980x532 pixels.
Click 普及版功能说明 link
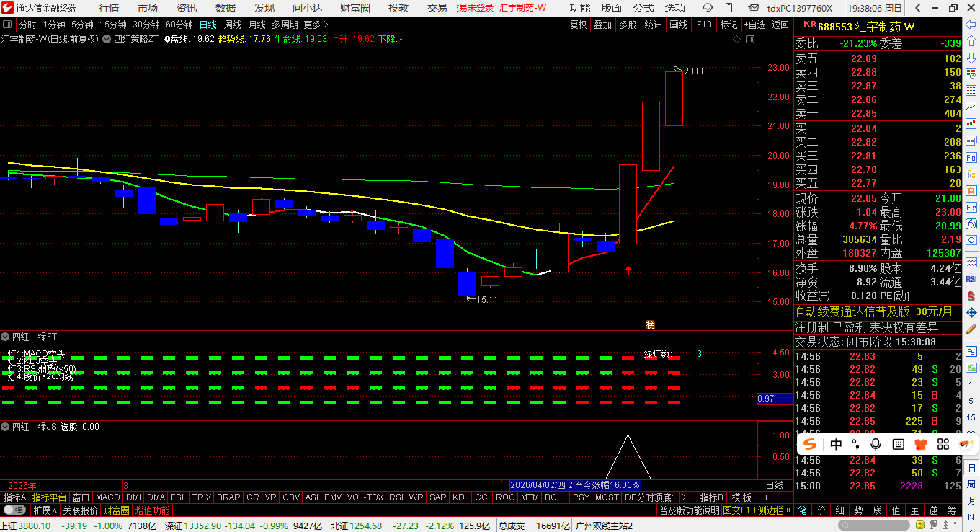(x=689, y=510)
